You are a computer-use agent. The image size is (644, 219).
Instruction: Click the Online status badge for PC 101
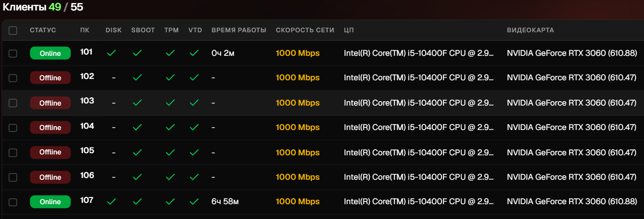pos(50,53)
